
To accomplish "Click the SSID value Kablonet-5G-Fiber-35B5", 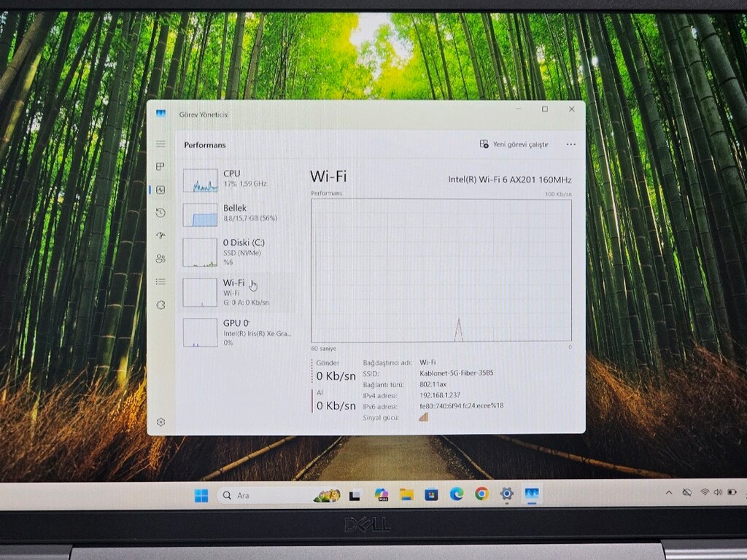I will [x=457, y=373].
